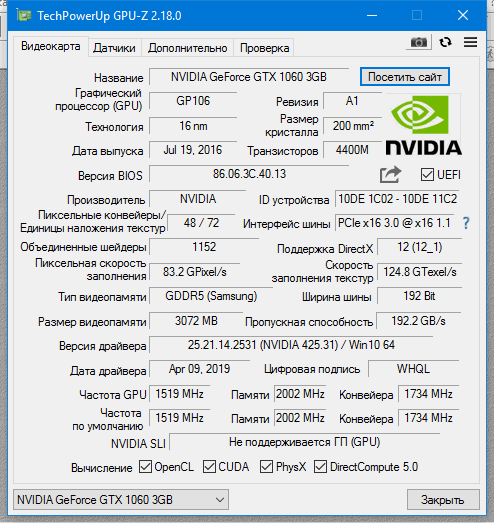Click the Jul 19, 2016 release date
This screenshot has width=494, height=523.
tap(193, 150)
